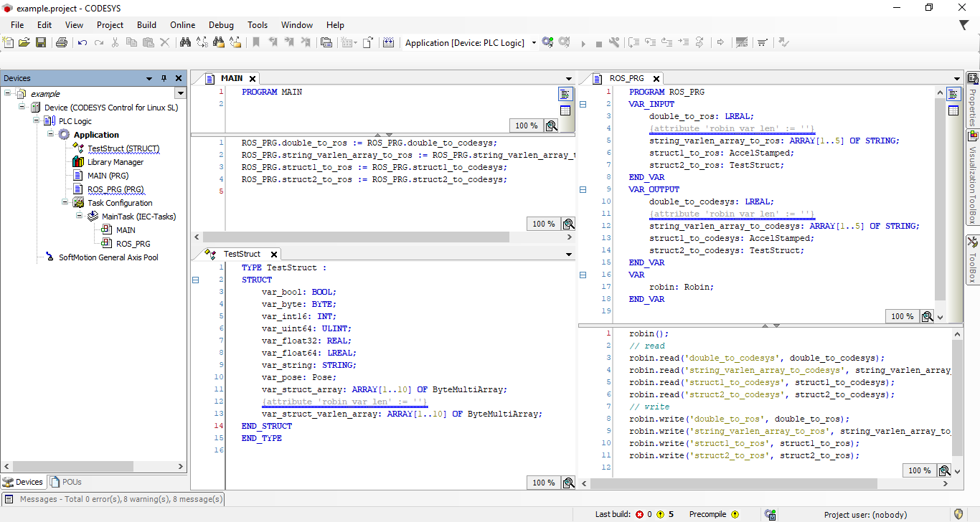Switch to the POUs tab

point(67,482)
